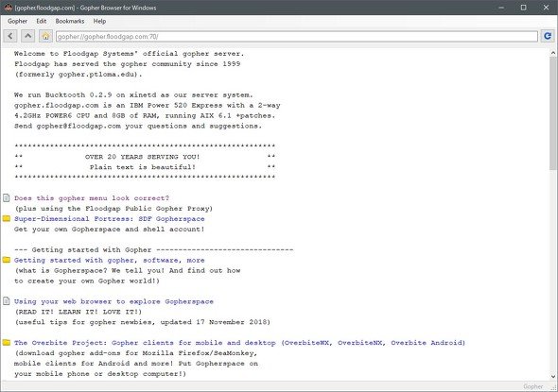Click folder icon beside The Overbite Project

7,343
